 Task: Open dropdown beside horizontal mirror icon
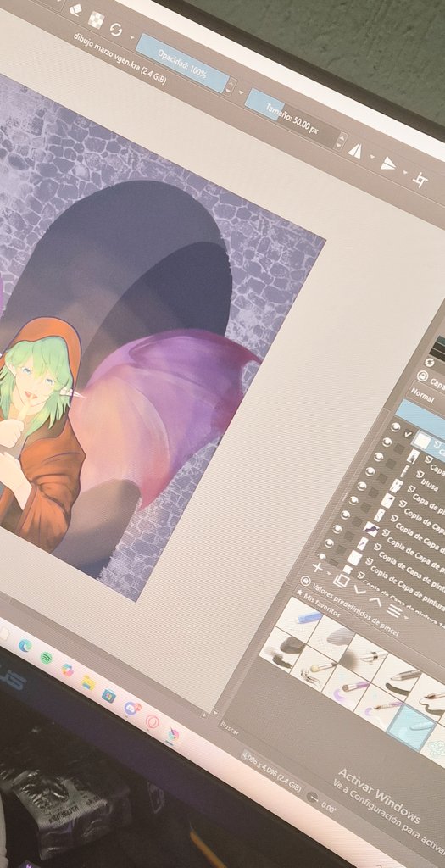pyautogui.click(x=371, y=157)
